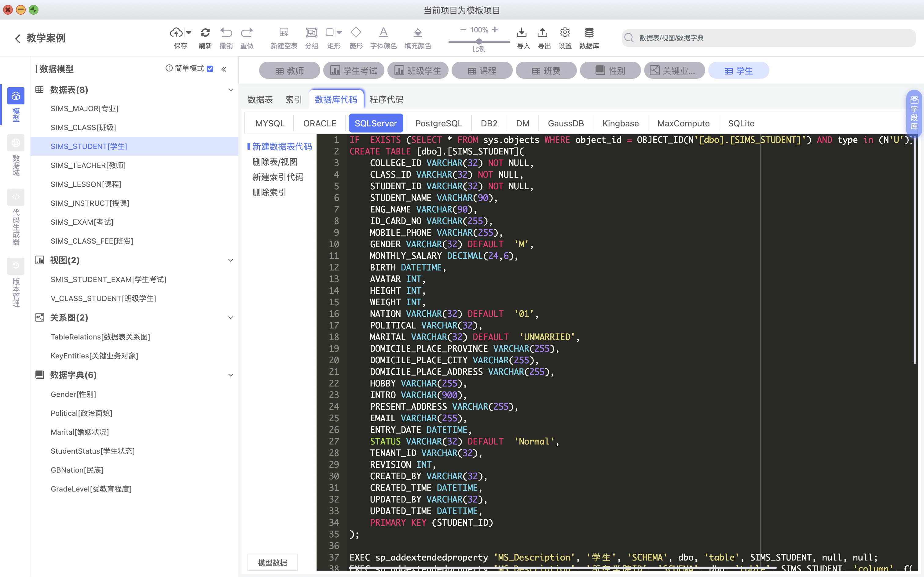
Task: Open the version management sidebar icon
Action: [16, 266]
